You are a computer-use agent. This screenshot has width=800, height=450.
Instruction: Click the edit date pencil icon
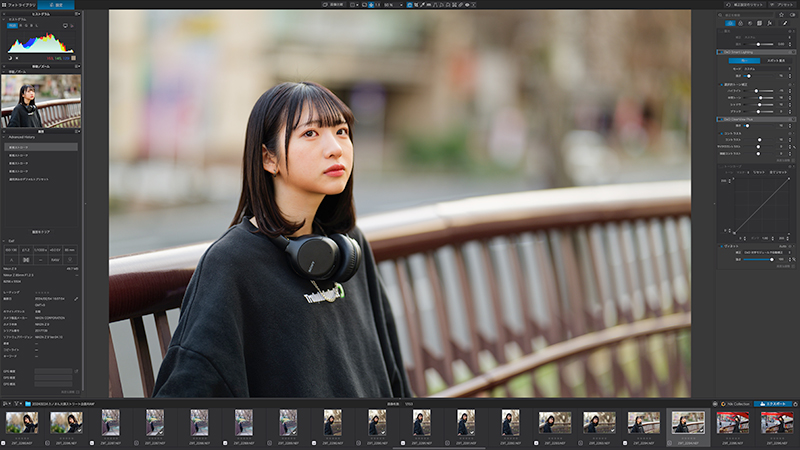(x=76, y=298)
